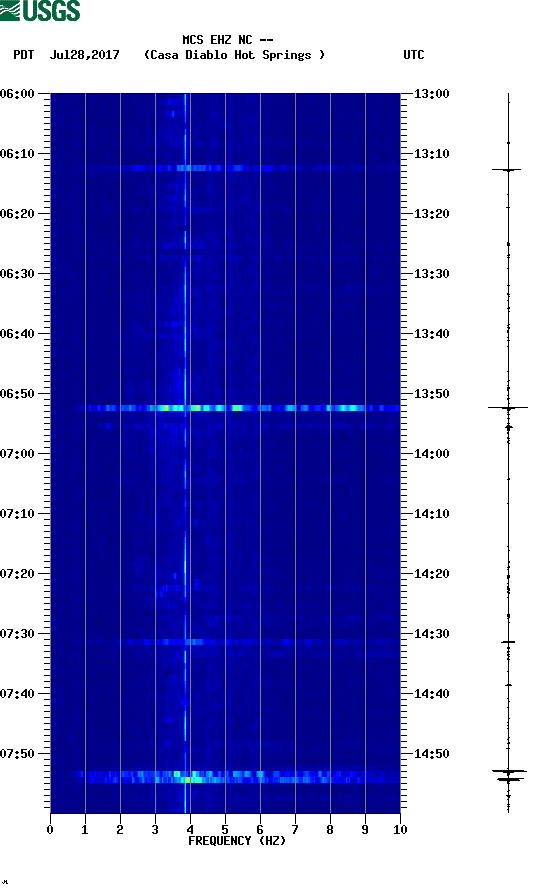Click the 06:40 PDT time label
Image resolution: width=552 pixels, height=893 pixels.
click(18, 334)
